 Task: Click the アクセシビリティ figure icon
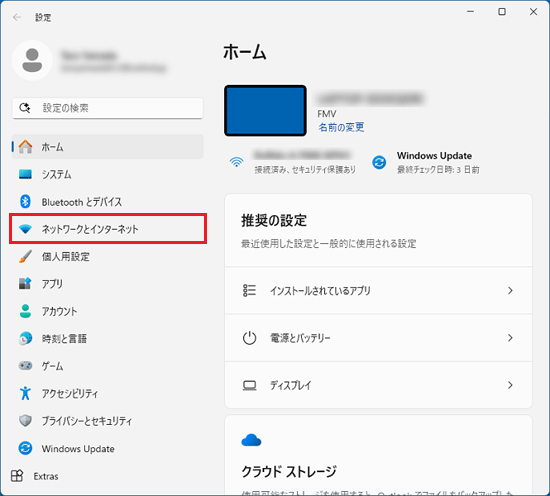pyautogui.click(x=25, y=393)
